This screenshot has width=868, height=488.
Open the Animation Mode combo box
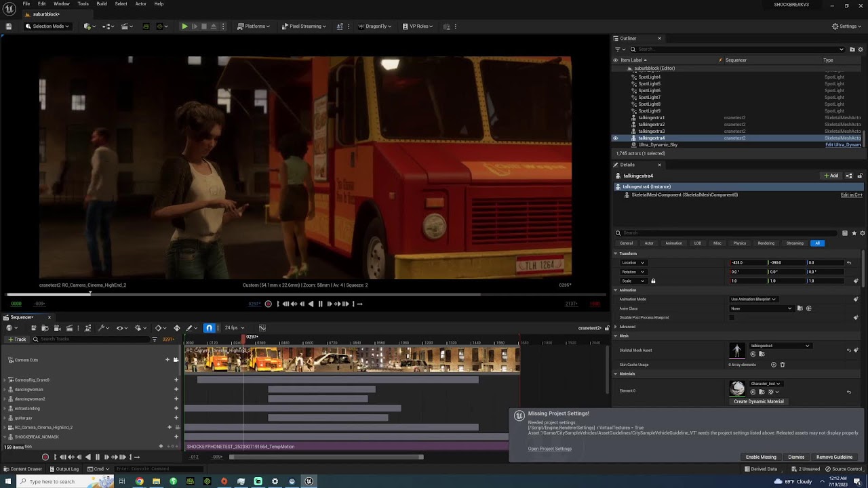(x=753, y=300)
